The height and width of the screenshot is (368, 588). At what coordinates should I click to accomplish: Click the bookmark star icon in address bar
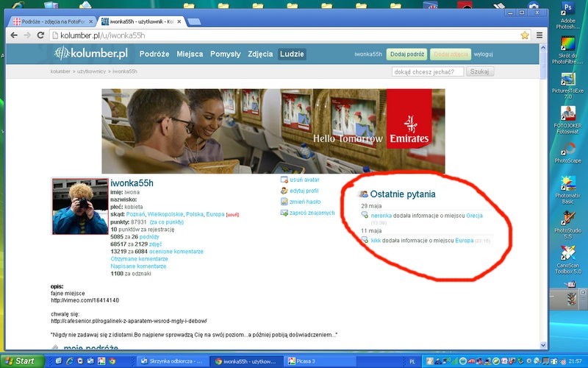[x=525, y=35]
